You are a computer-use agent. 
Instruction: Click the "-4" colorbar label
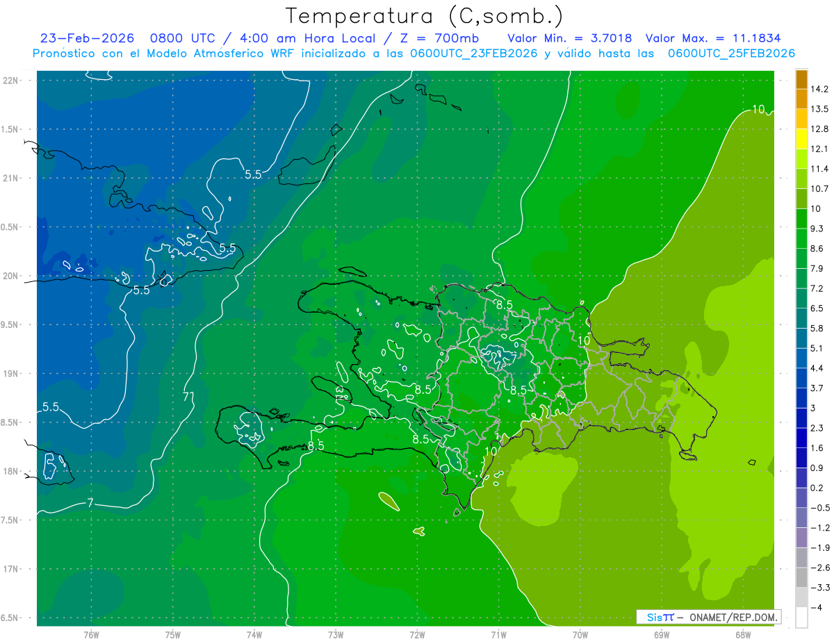(816, 607)
